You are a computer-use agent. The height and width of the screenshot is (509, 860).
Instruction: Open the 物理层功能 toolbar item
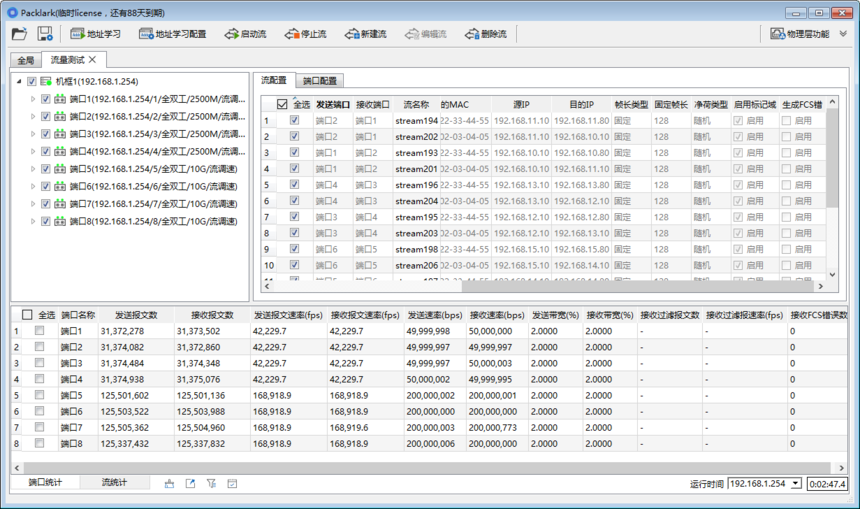click(800, 34)
